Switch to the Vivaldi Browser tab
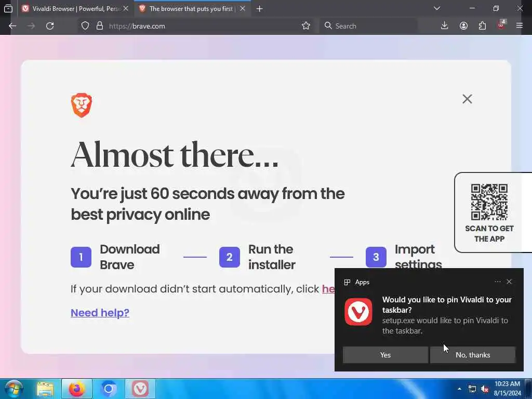This screenshot has height=399, width=532. click(x=75, y=9)
